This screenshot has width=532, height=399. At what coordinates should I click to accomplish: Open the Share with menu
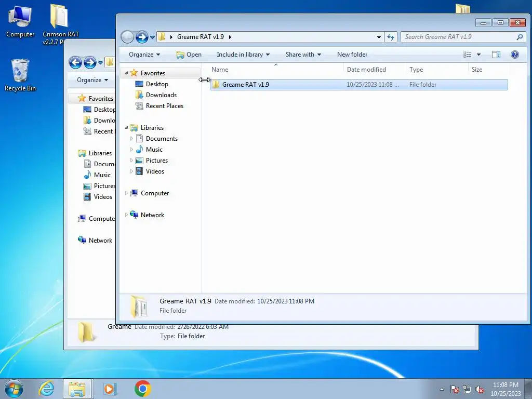click(x=303, y=54)
